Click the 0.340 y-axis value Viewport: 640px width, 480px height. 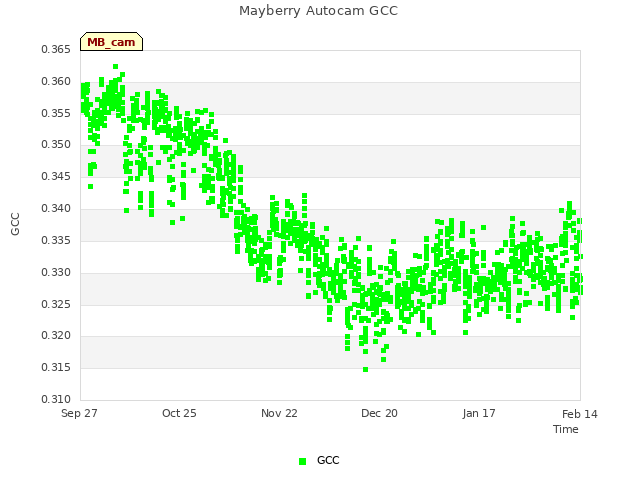tap(56, 208)
